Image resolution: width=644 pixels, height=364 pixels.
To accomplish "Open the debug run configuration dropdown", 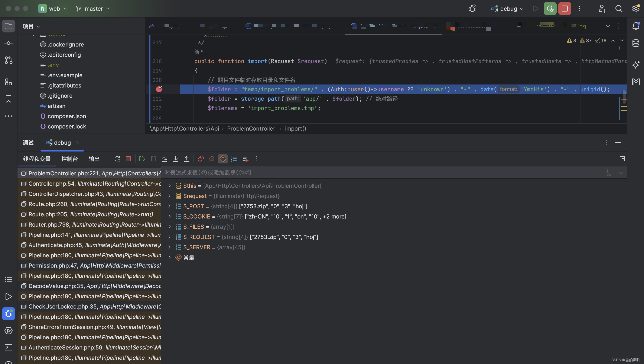I will click(x=507, y=9).
